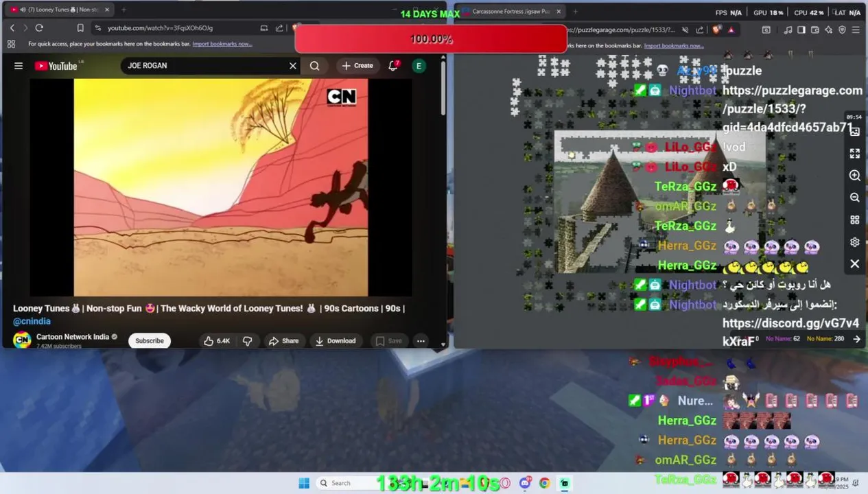Select the Looney Tunes browser tab

coord(58,10)
